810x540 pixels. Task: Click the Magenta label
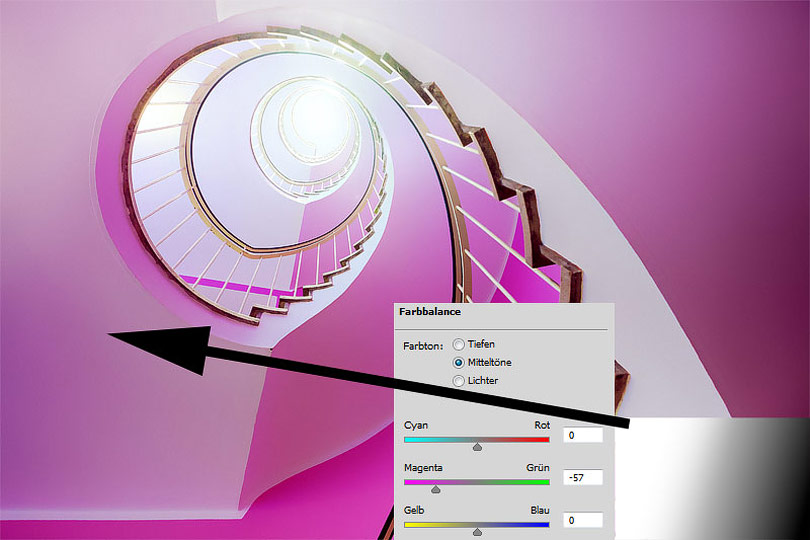(423, 468)
